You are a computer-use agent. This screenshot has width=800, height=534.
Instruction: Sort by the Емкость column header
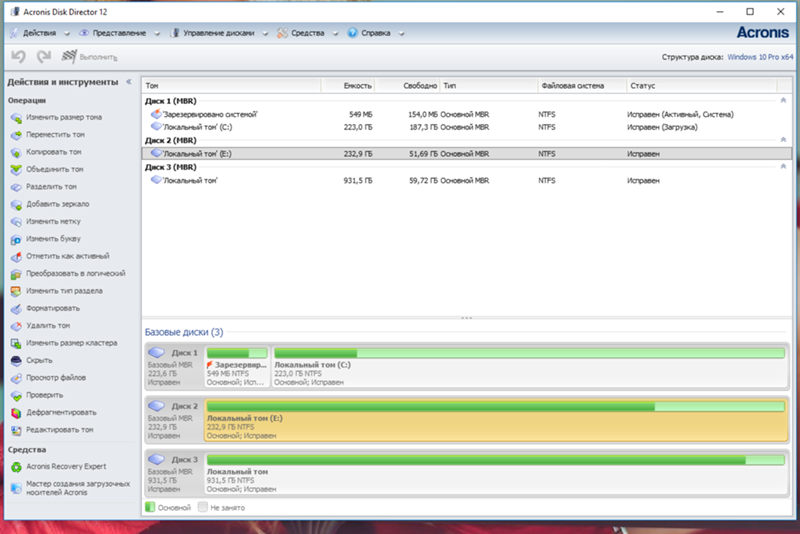pyautogui.click(x=348, y=86)
